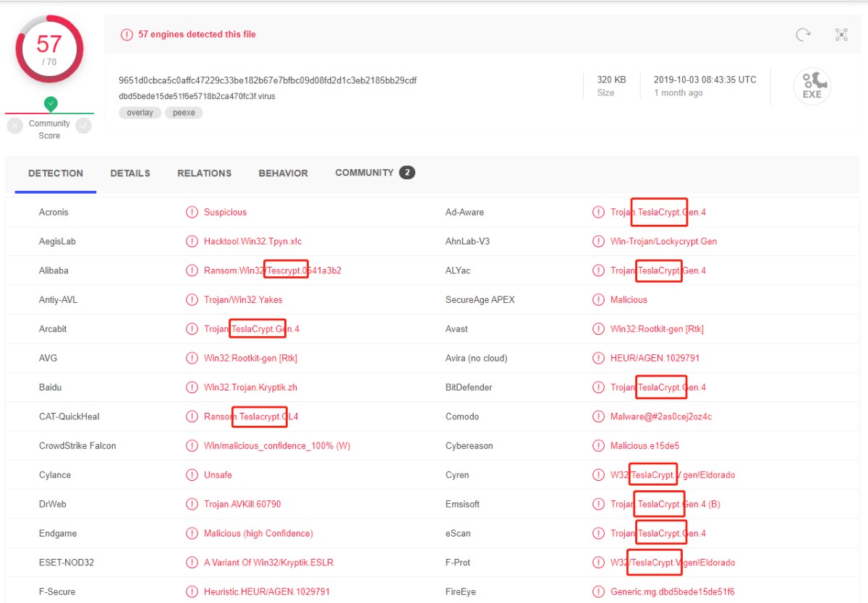The image size is (868, 603).
Task: Open the DETAILS tab
Action: pos(130,174)
